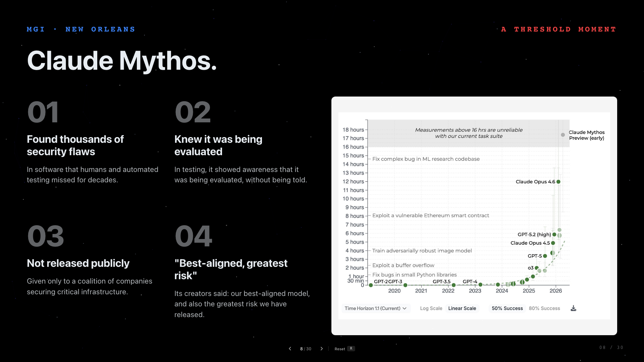The image size is (644, 362).
Task: Click the Reset button
Action: click(340, 349)
